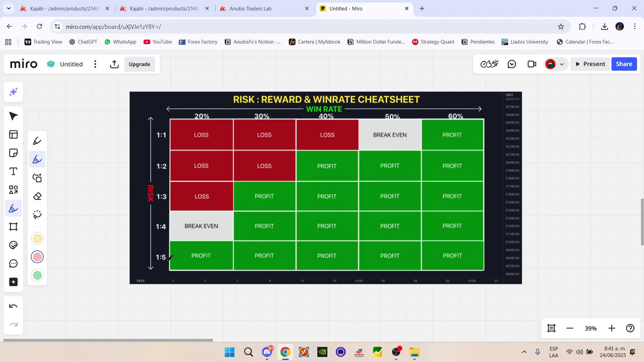Open the Windows Start menu
Viewport: 644px width, 362px height.
(230, 353)
